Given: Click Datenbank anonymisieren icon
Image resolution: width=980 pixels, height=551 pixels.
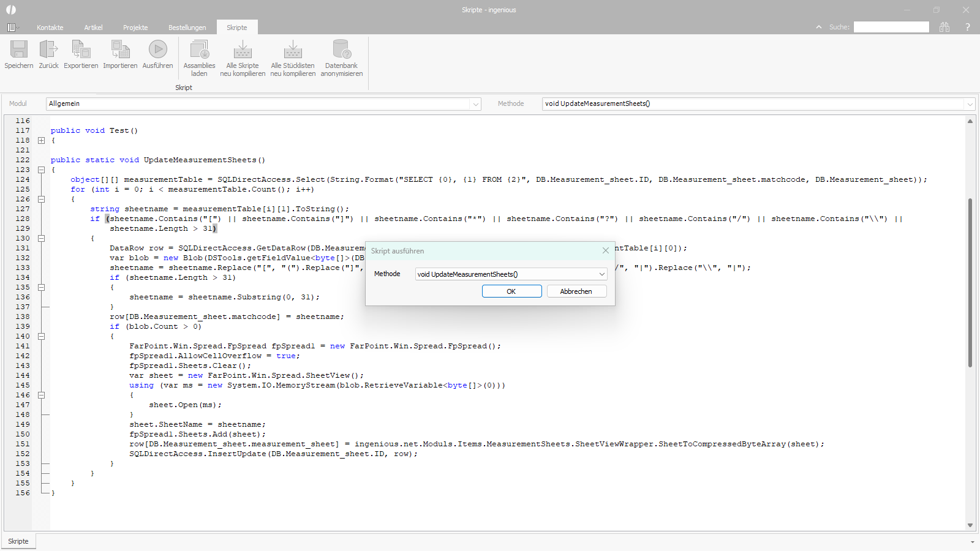Looking at the screenshot, I should click(341, 50).
